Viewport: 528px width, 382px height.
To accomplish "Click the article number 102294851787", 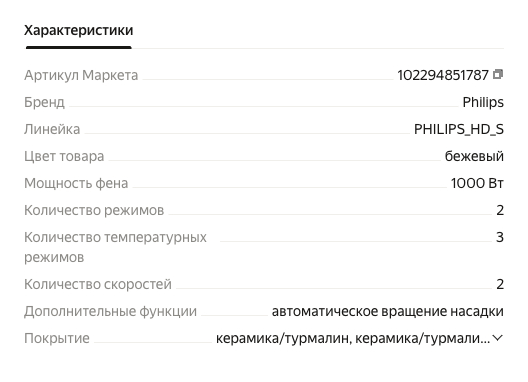I will click(443, 75).
